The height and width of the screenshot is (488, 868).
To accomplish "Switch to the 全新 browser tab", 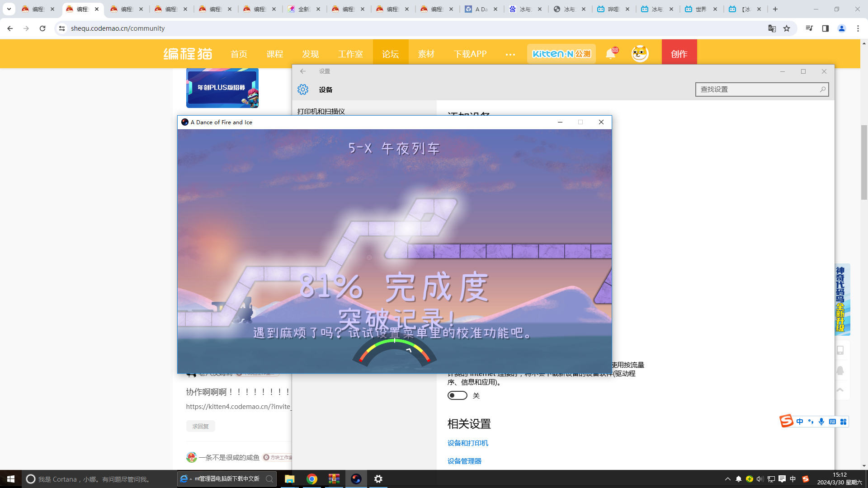I will (x=303, y=9).
